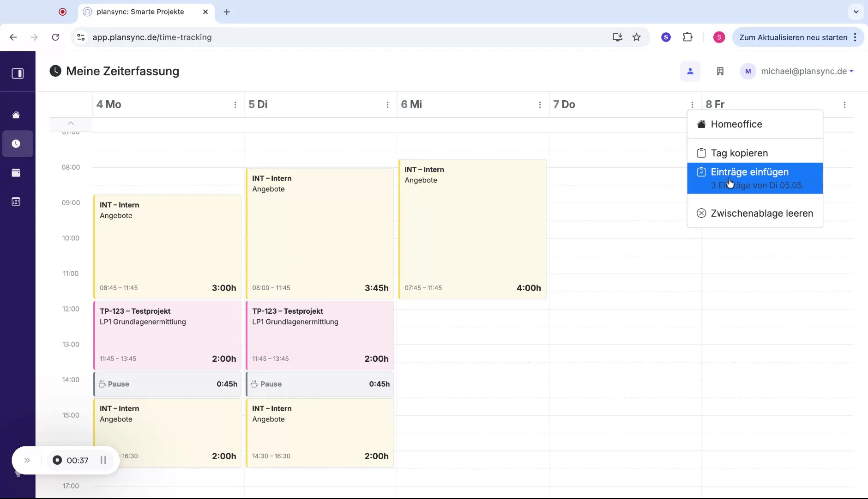The width and height of the screenshot is (868, 499).
Task: Open the wallet icon in sidebar
Action: (16, 173)
